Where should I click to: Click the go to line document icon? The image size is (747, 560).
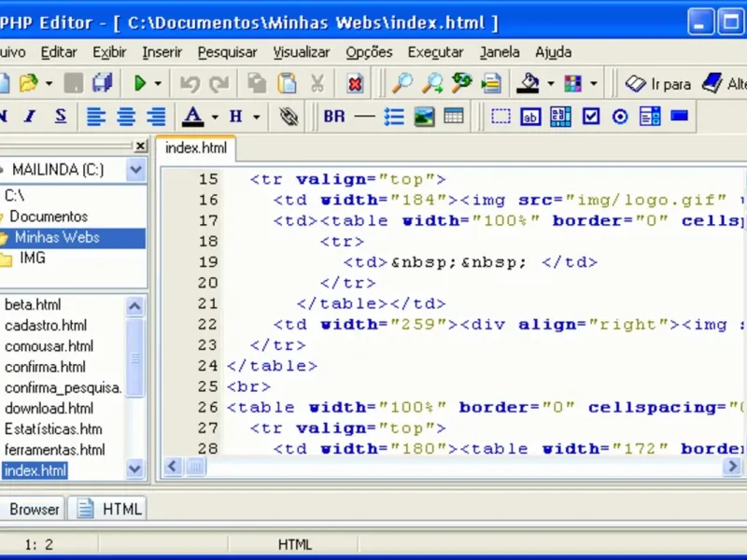[491, 83]
